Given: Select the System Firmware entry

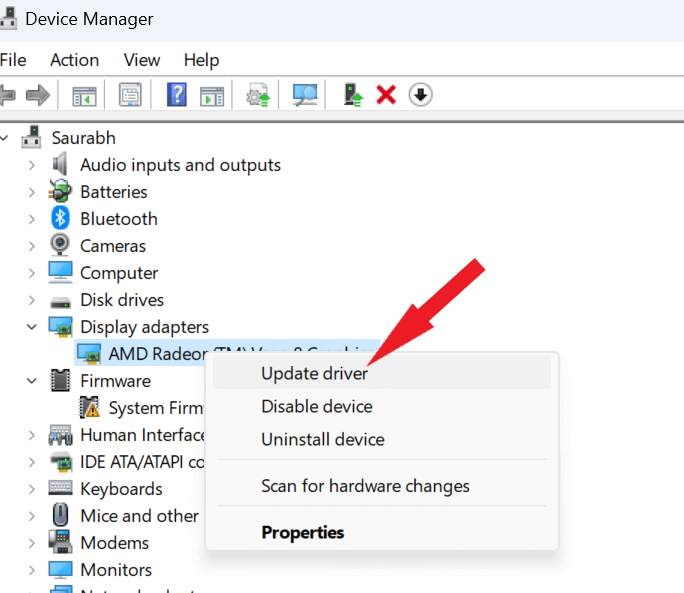Looking at the screenshot, I should coord(156,408).
